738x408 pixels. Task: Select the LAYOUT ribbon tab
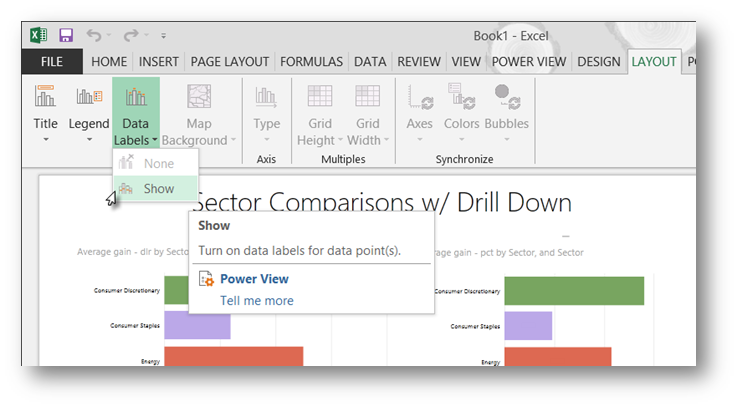coord(654,62)
